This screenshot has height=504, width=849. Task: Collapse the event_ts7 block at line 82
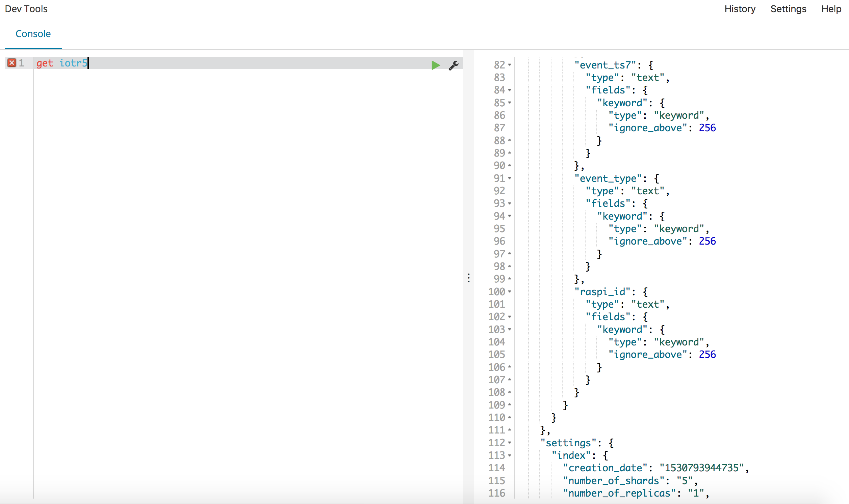tap(510, 64)
